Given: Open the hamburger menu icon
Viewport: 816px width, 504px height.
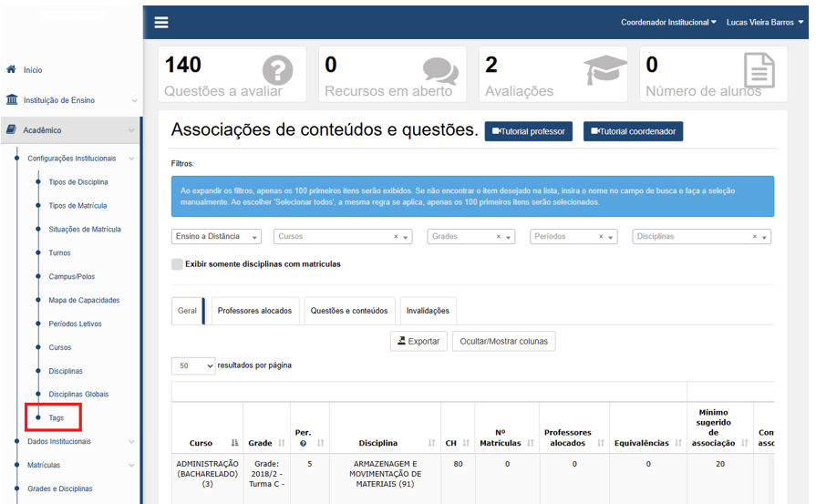Looking at the screenshot, I should point(161,23).
